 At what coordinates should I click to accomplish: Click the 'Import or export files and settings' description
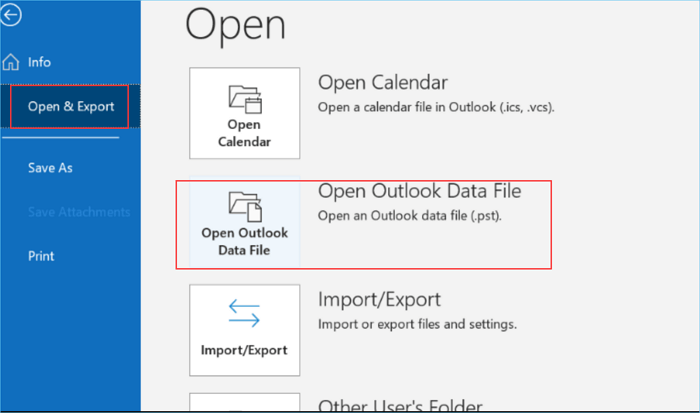click(x=417, y=324)
